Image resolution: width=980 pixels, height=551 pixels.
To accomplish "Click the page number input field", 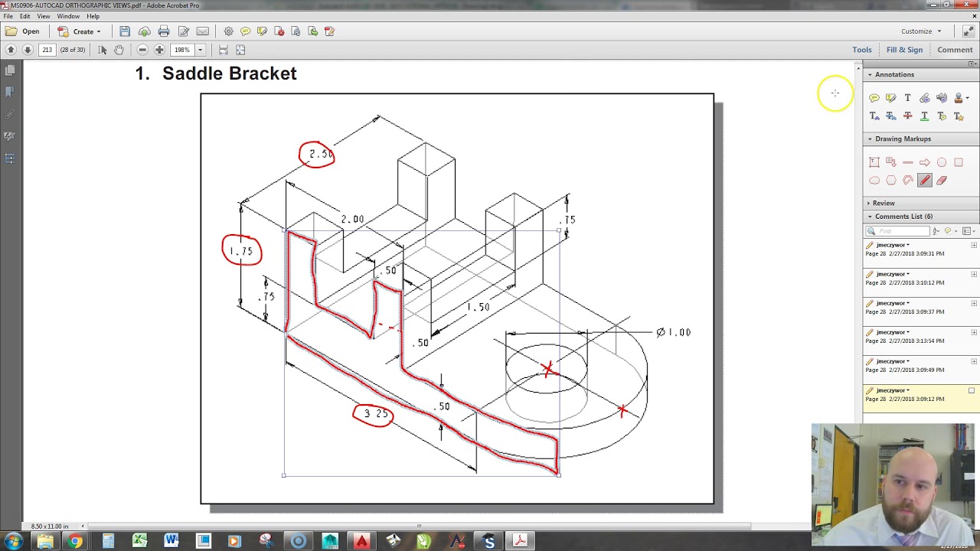I will 47,50.
